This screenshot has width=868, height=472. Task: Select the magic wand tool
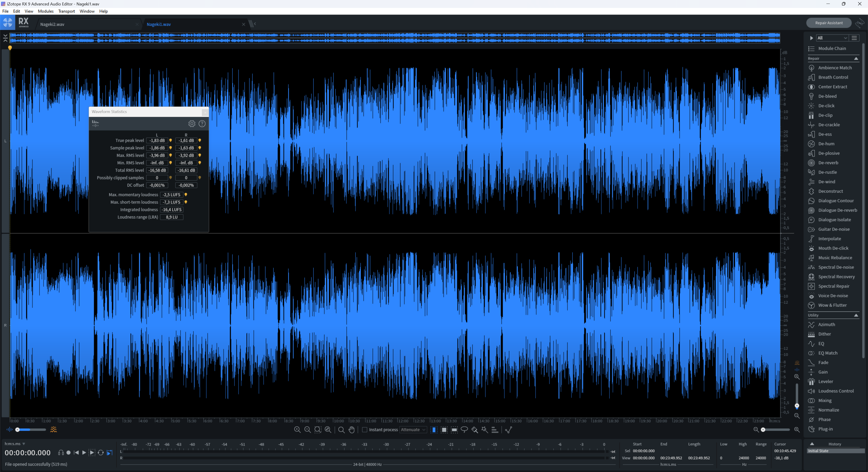[x=485, y=430]
